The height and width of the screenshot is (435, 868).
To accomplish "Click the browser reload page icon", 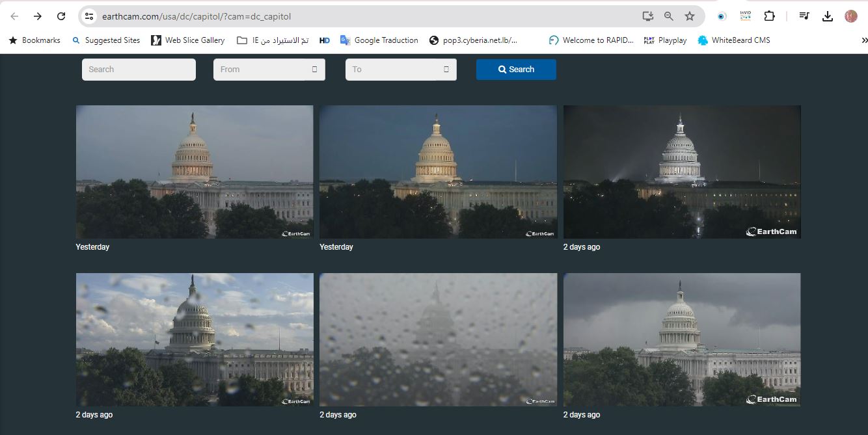I will pyautogui.click(x=61, y=16).
